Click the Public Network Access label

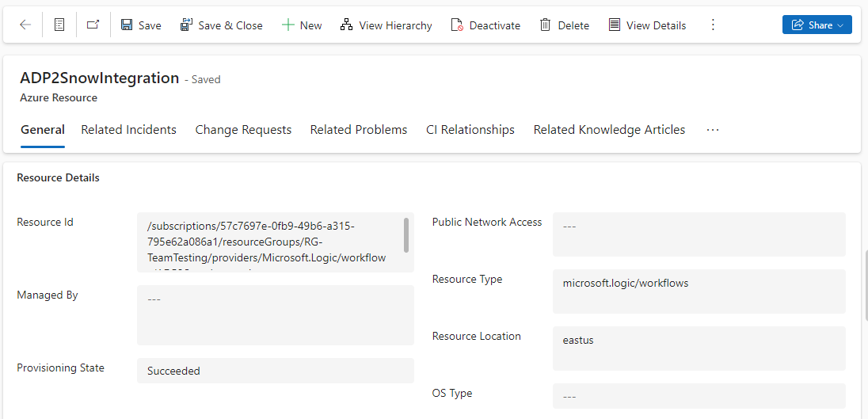pyautogui.click(x=487, y=222)
